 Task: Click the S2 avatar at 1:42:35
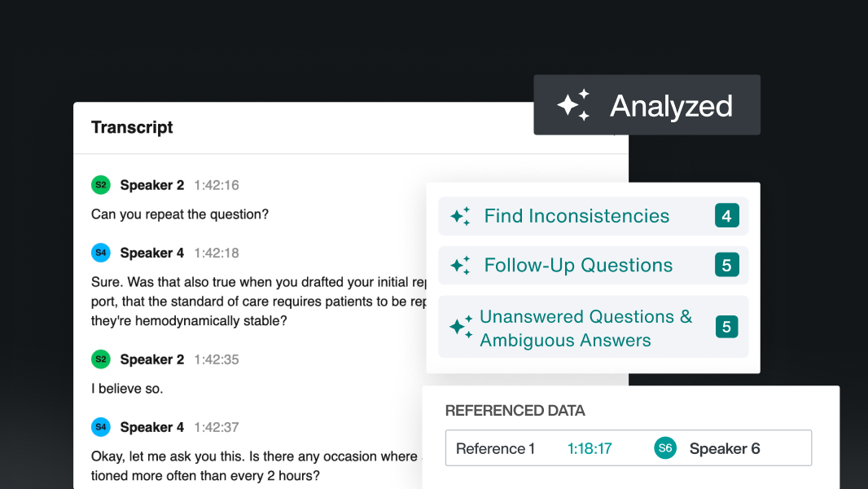pyautogui.click(x=100, y=359)
